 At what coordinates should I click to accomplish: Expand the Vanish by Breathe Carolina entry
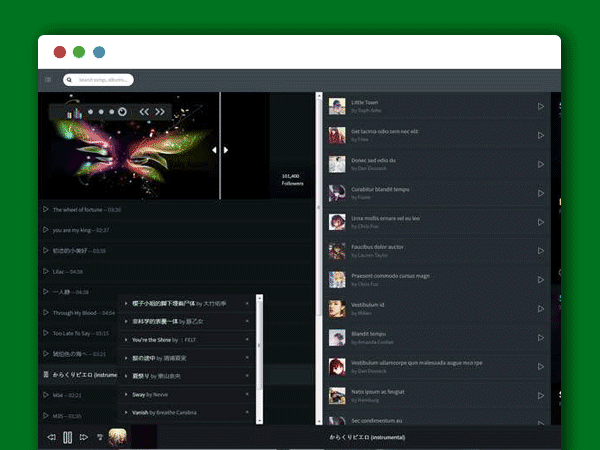click(x=125, y=412)
